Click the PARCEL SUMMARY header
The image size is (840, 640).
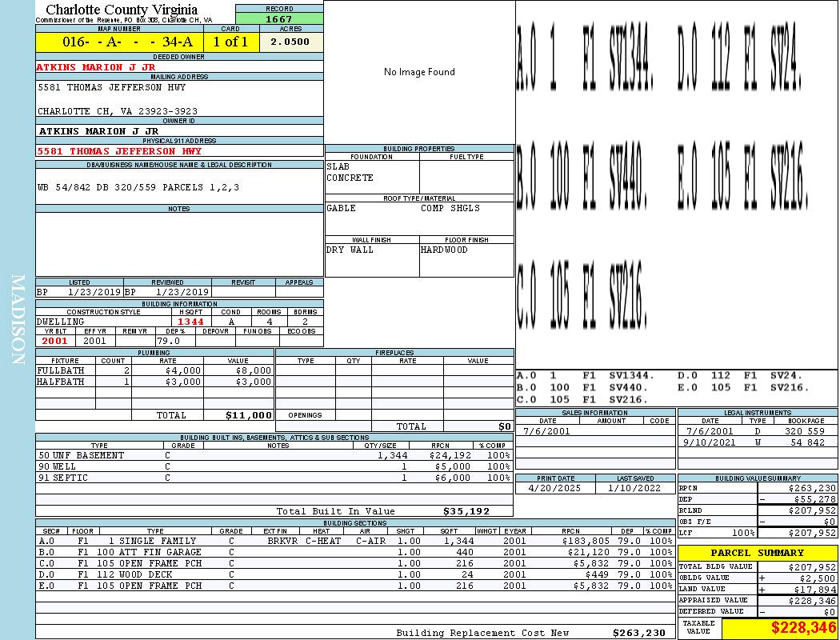coord(757,553)
